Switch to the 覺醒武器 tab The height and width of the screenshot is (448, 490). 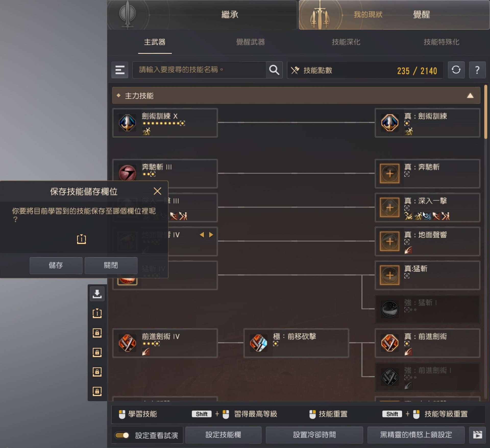coord(250,42)
